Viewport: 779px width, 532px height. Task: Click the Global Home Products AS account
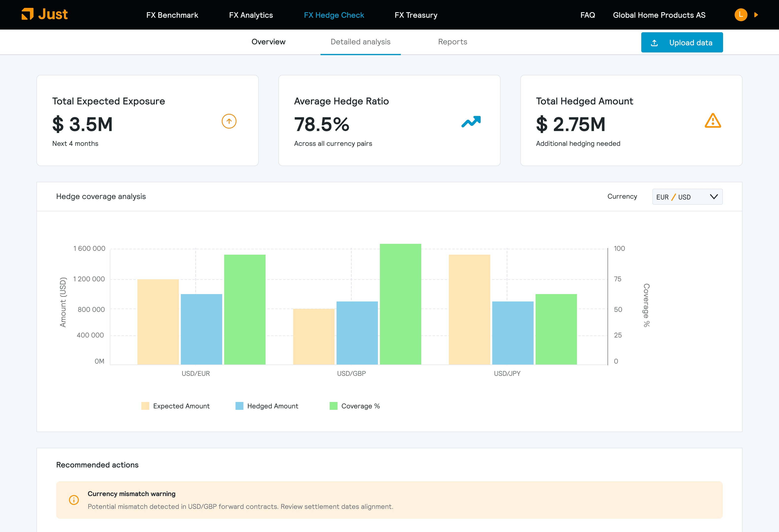coord(659,15)
